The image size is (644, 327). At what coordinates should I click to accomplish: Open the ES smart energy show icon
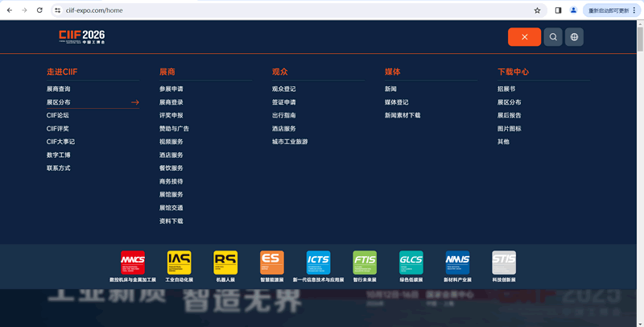272,262
